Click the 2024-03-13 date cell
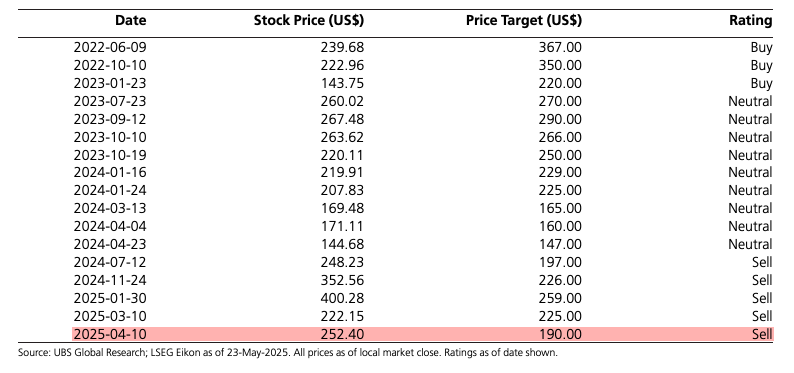The width and height of the screenshot is (794, 373). click(x=109, y=209)
